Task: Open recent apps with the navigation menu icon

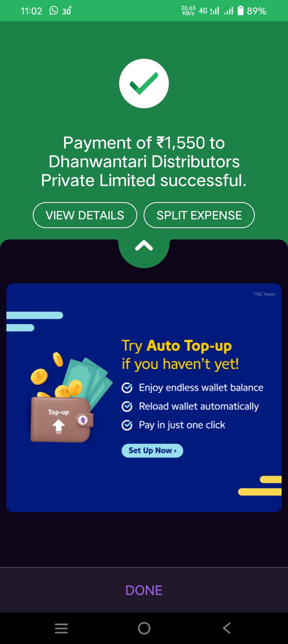Action: pyautogui.click(x=61, y=628)
